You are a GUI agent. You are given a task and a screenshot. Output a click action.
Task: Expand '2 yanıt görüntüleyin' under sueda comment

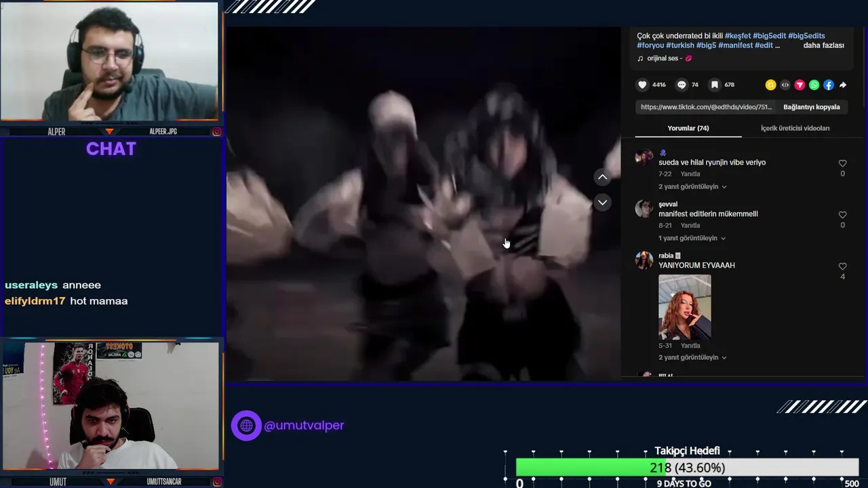[692, 186]
